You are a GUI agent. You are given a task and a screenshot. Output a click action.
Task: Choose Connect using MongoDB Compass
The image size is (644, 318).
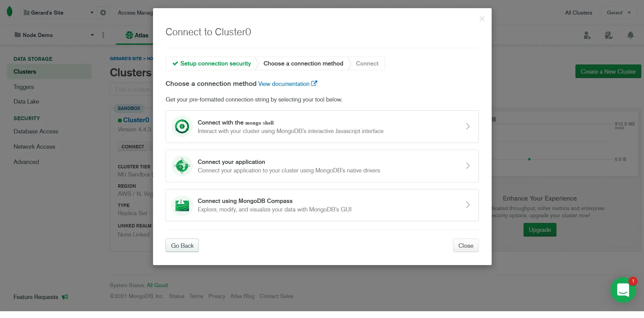[322, 205]
